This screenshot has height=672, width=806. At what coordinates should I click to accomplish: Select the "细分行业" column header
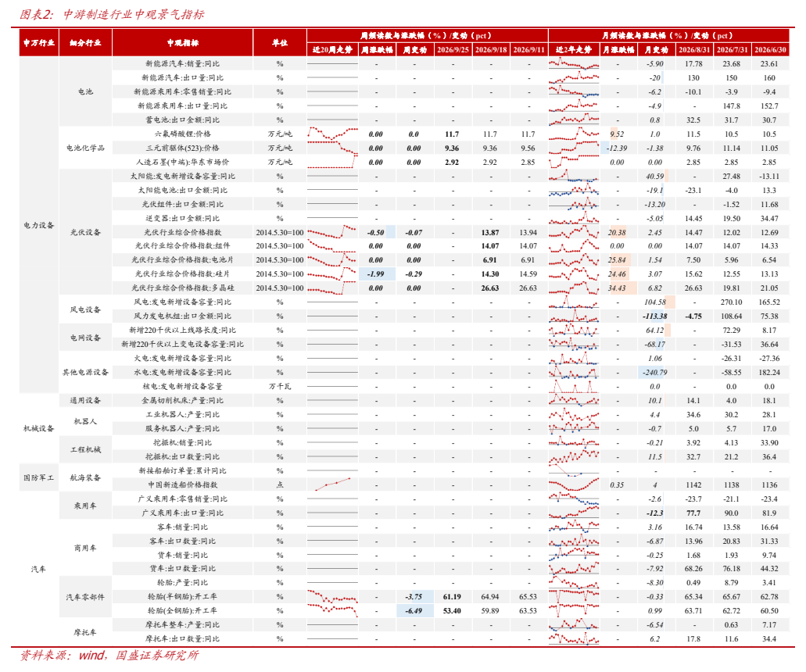point(85,43)
